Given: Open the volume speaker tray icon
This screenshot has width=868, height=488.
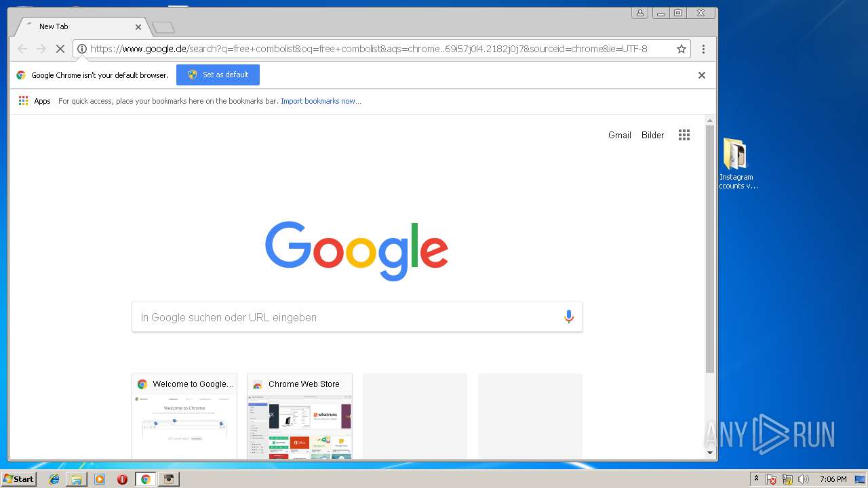Looking at the screenshot, I should 804,479.
